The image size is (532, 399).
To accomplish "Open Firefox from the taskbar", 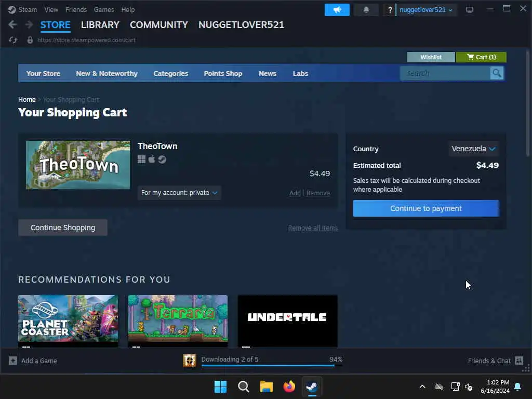I will 289,387.
